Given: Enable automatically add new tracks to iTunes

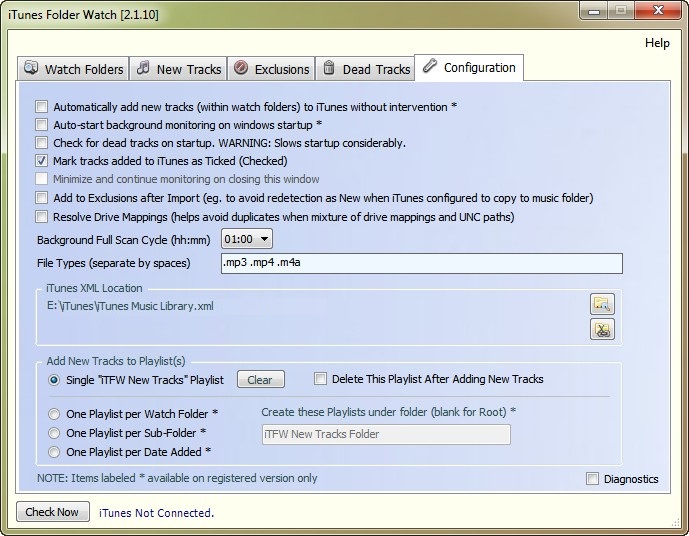Looking at the screenshot, I should click(x=42, y=106).
